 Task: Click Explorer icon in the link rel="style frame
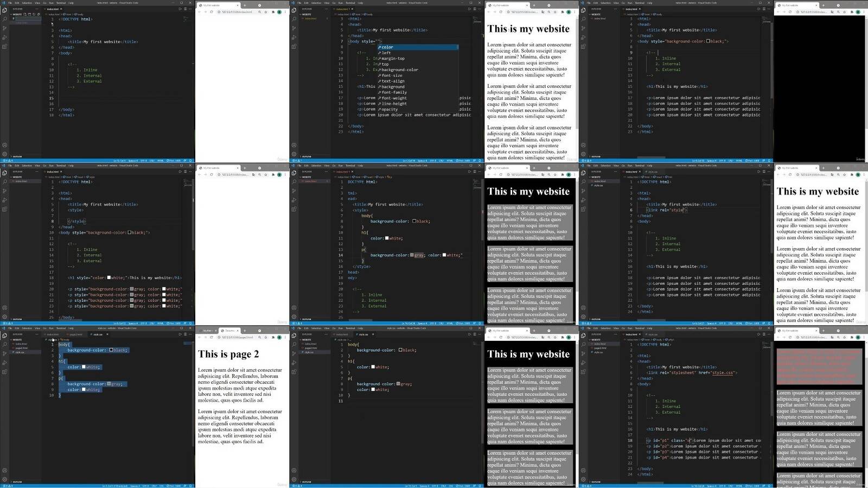(583, 173)
